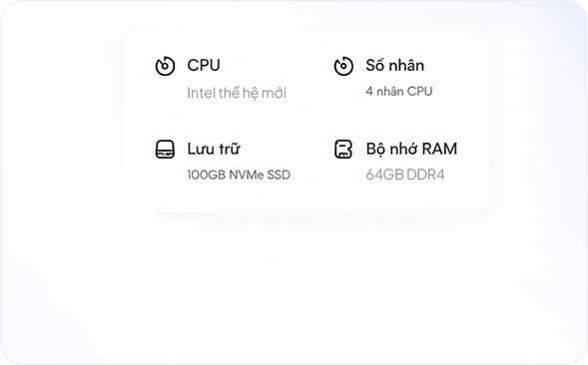
Task: Click the 4 nhân CPU description
Action: point(399,91)
